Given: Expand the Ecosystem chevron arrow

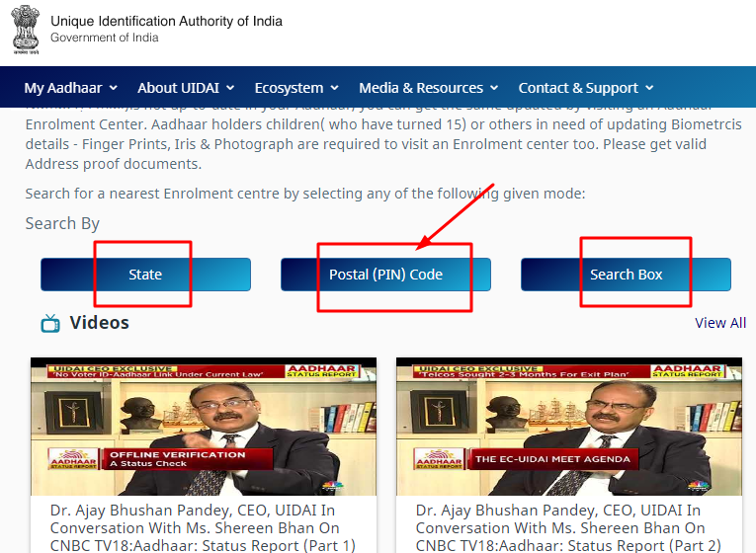Looking at the screenshot, I should click(335, 88).
